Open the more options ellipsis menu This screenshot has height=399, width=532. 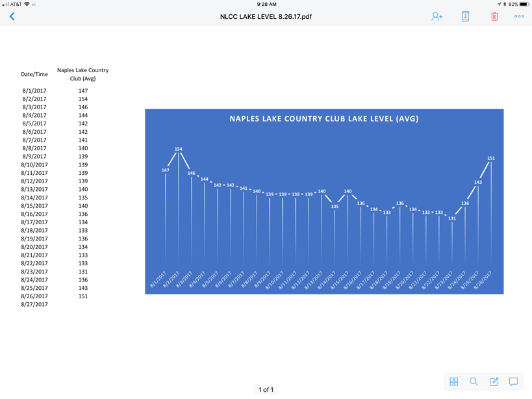coord(519,16)
